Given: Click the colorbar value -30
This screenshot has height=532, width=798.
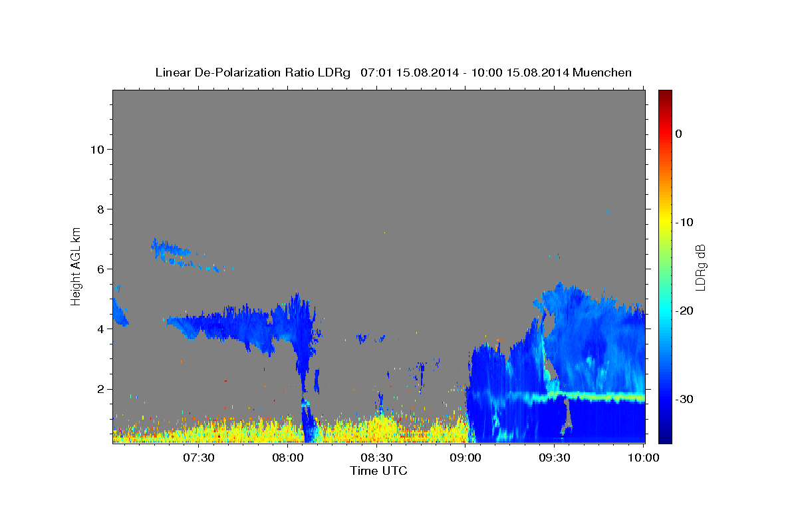Looking at the screenshot, I should (x=684, y=399).
